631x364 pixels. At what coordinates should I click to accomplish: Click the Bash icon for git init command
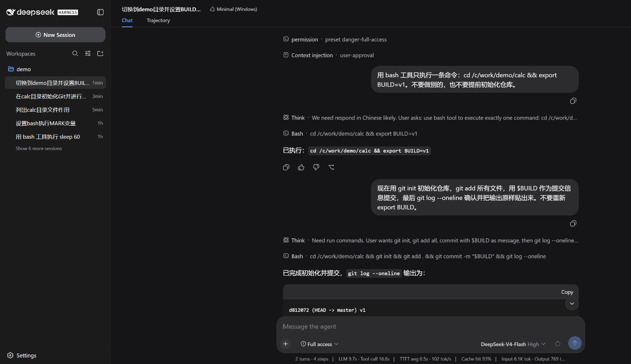click(286, 256)
